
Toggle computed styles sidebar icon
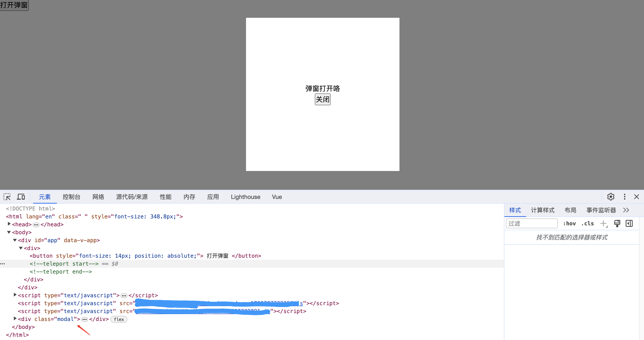pos(629,223)
